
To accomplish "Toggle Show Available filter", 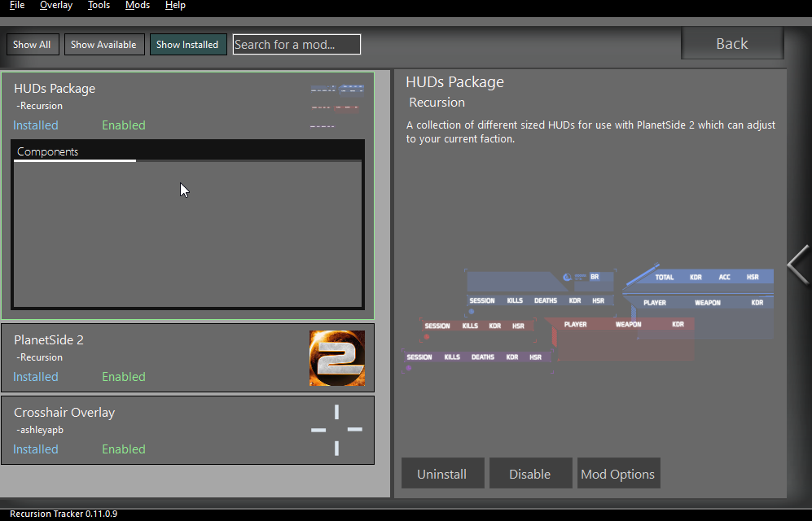I will click(103, 45).
